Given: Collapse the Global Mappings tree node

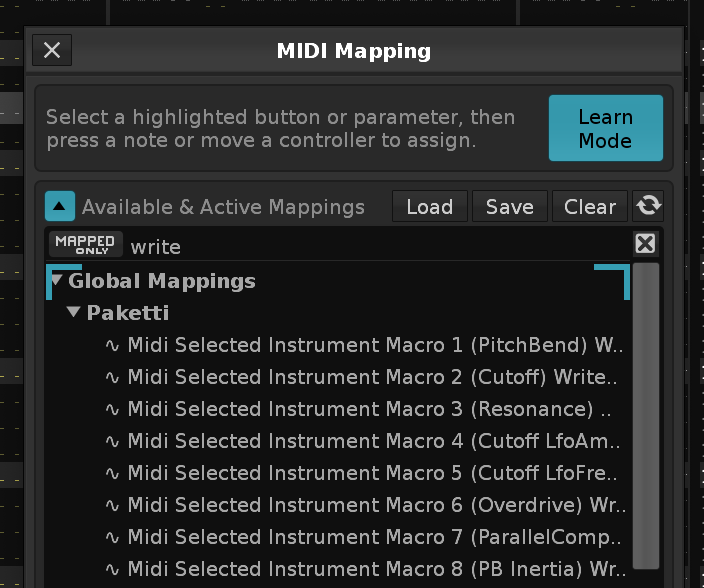Looking at the screenshot, I should coord(56,281).
